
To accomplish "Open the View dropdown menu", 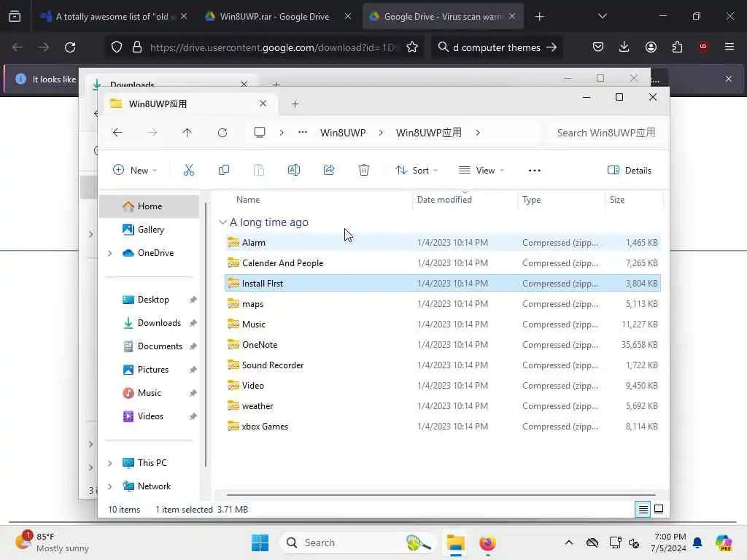I will (481, 171).
